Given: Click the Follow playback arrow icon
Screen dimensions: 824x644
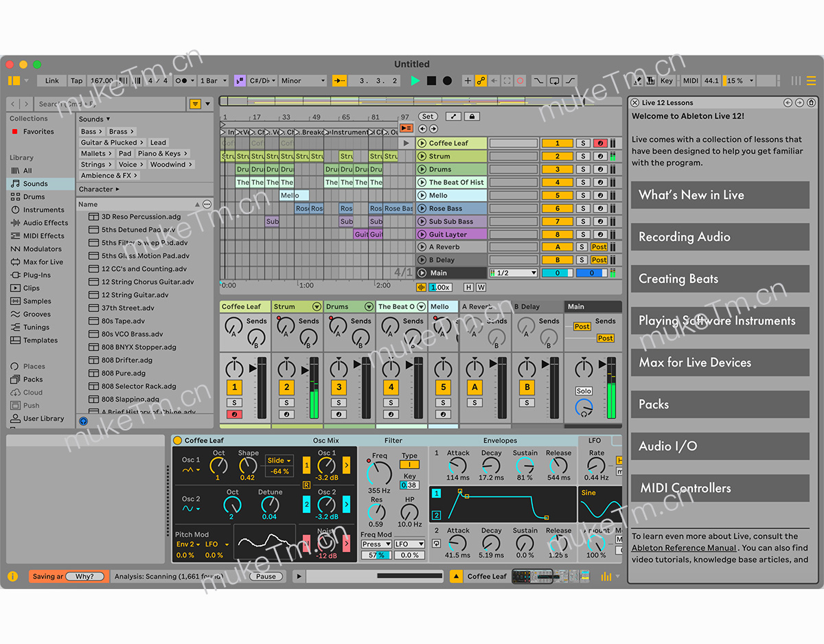Looking at the screenshot, I should (x=339, y=81).
